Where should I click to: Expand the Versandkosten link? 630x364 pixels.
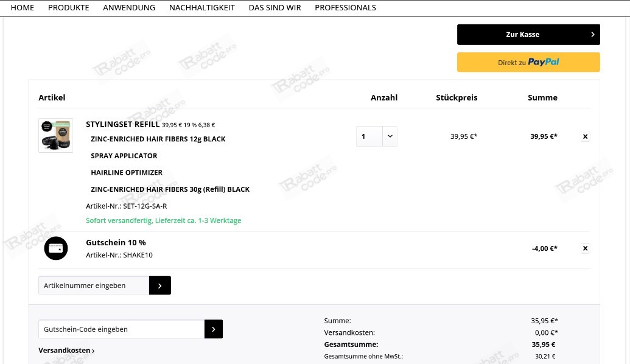tap(67, 351)
